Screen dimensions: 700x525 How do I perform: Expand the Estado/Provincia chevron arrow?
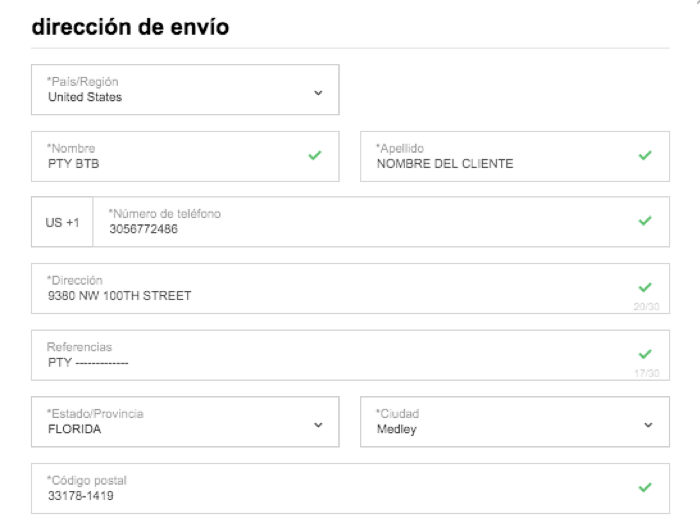point(318,425)
